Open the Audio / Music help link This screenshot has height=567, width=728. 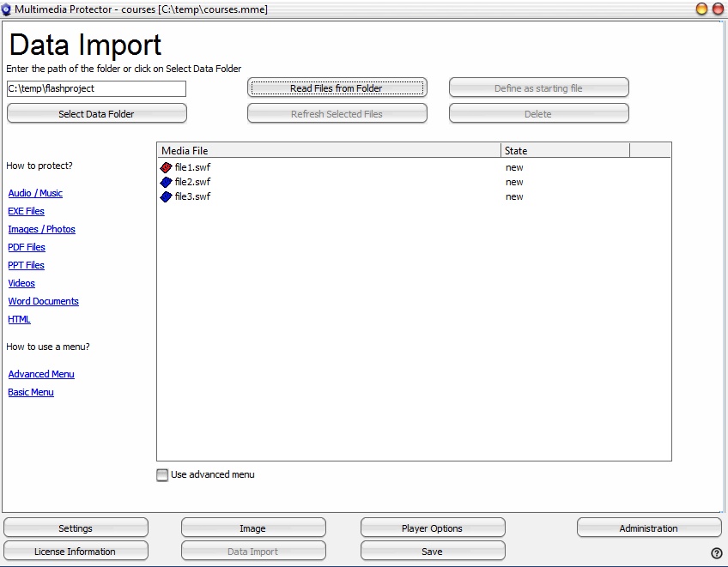(x=35, y=194)
